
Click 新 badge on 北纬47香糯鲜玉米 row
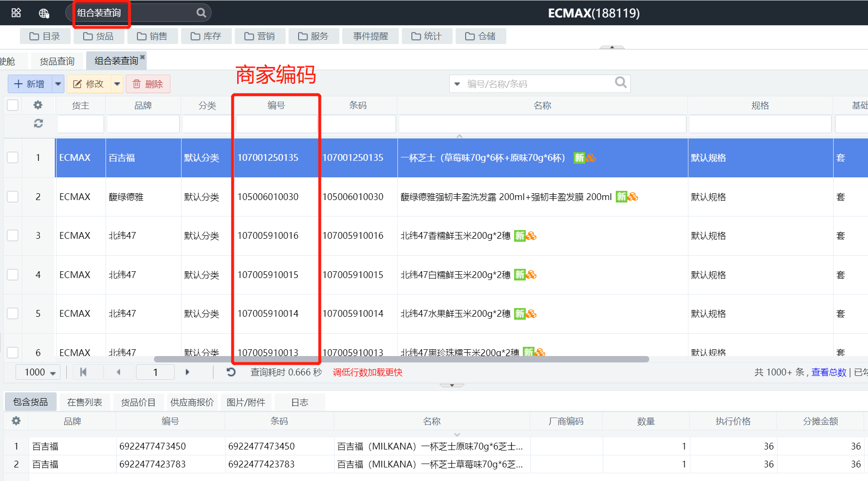click(x=519, y=236)
